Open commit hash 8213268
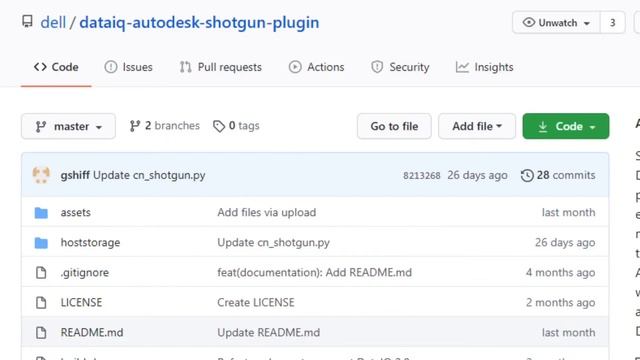640x360 pixels. coord(422,176)
